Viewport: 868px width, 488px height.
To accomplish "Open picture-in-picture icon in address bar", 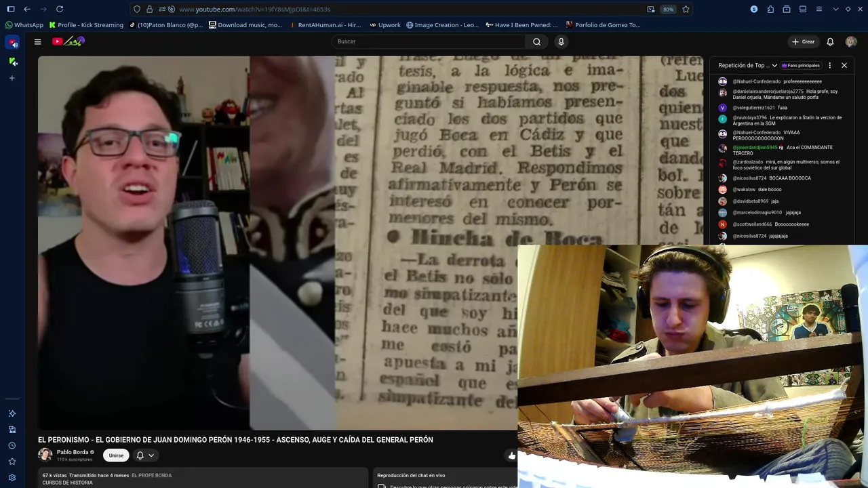I will [x=651, y=9].
